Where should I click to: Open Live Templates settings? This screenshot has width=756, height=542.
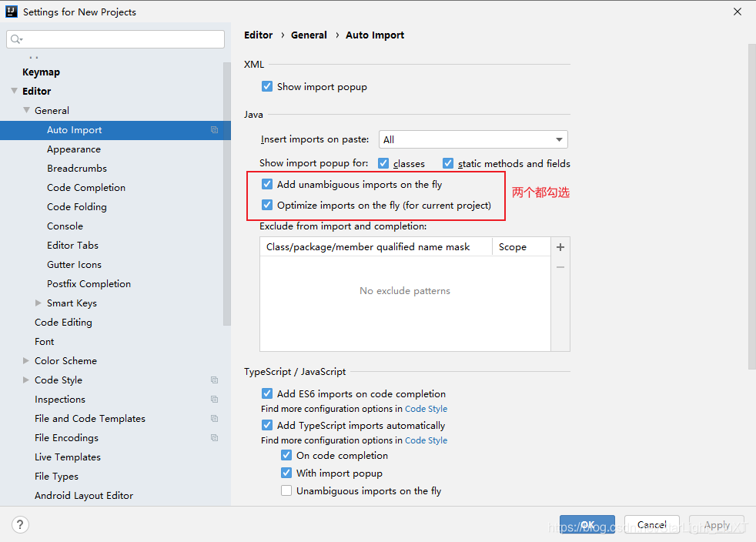[x=68, y=457]
